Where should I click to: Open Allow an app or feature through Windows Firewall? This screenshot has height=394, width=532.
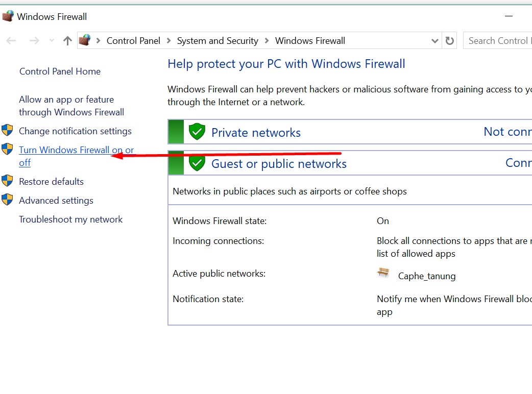[x=71, y=106]
